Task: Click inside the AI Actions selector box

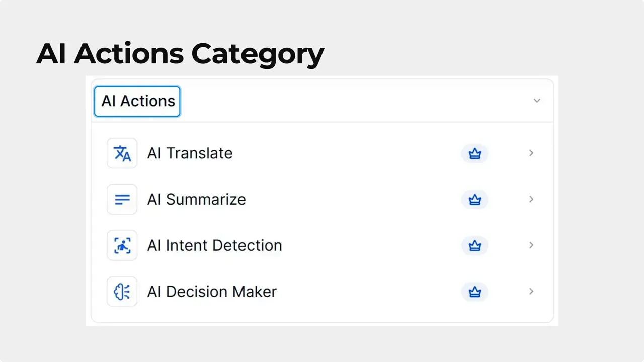Action: point(137,101)
